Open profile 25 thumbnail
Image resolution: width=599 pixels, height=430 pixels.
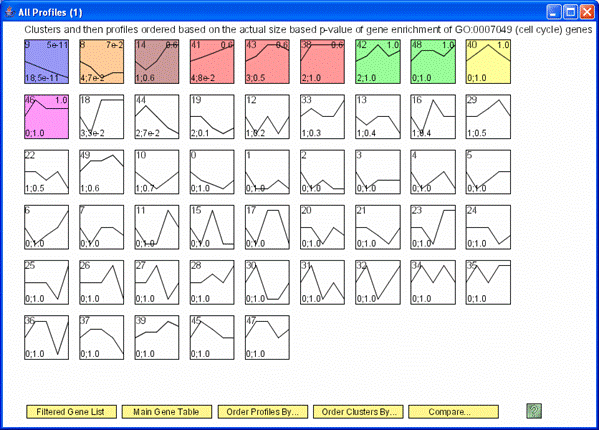pyautogui.click(x=47, y=283)
